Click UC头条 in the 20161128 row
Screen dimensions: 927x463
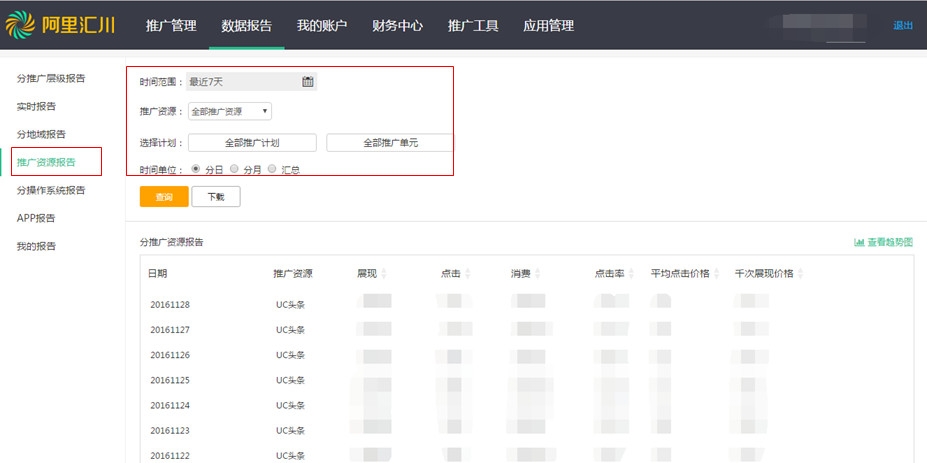click(x=290, y=305)
